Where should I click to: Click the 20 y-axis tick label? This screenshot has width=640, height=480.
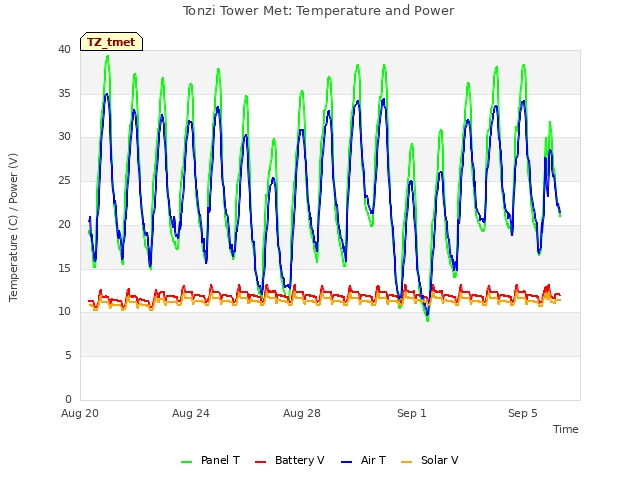pyautogui.click(x=64, y=224)
